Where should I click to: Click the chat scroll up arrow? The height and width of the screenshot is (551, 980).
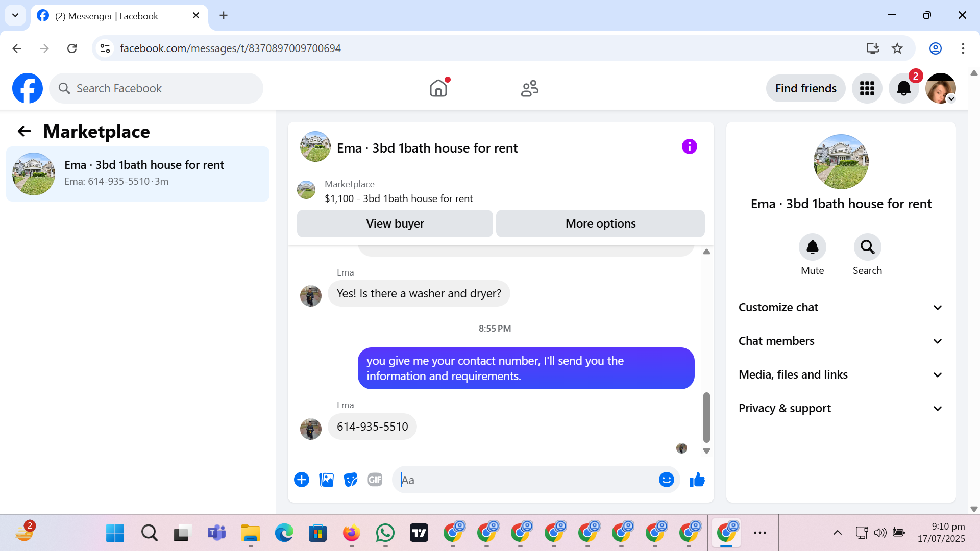(x=706, y=252)
